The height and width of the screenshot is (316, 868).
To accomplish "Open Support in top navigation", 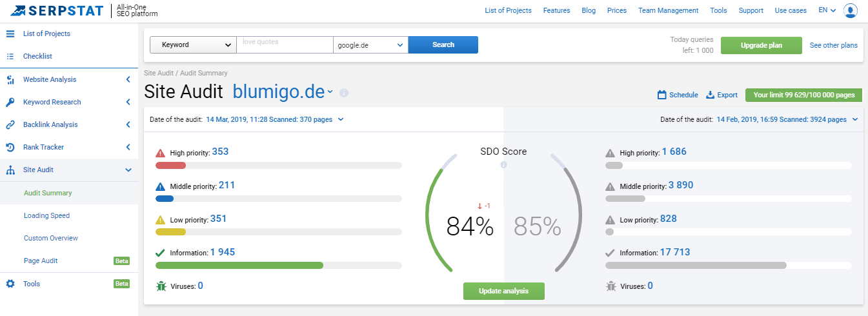I will point(751,10).
